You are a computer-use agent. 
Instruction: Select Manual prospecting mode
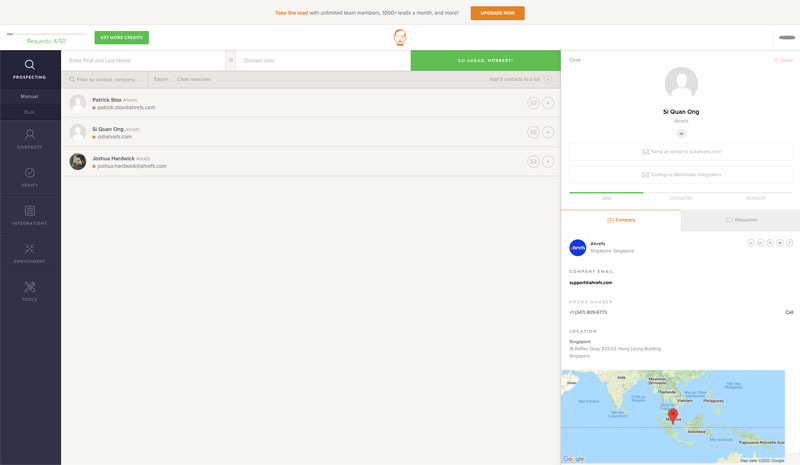pos(30,96)
